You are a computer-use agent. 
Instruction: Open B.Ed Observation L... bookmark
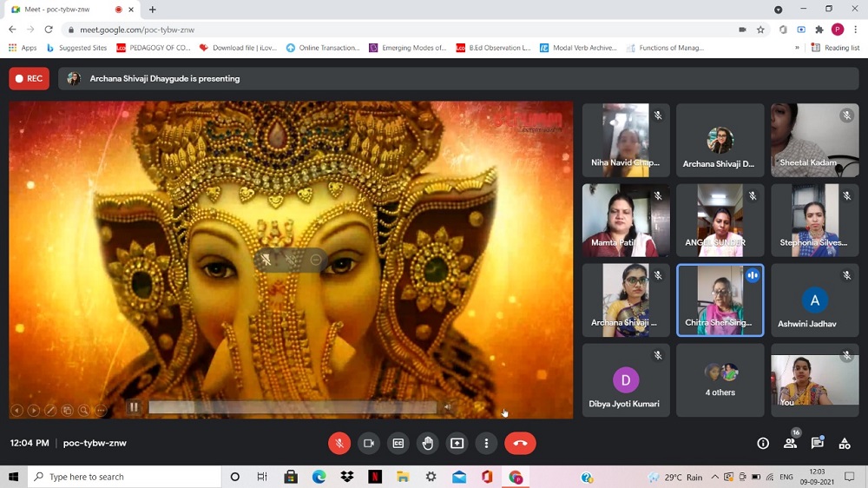pos(493,48)
